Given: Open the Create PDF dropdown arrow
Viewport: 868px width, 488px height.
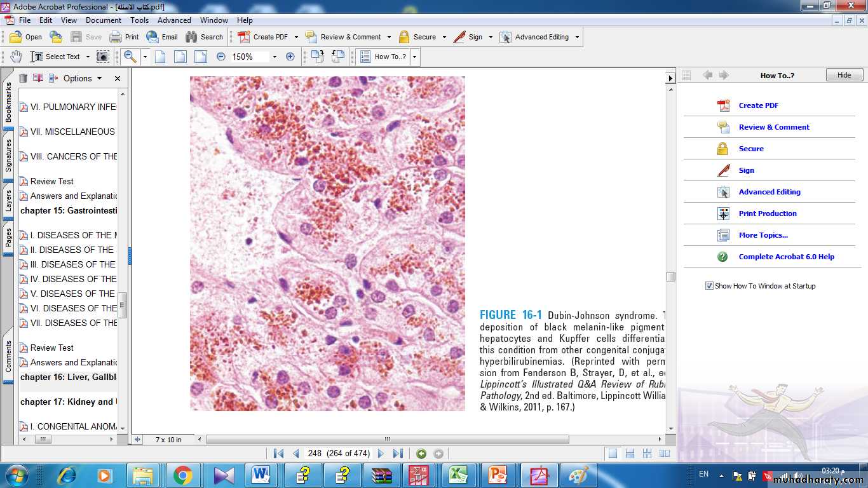Looking at the screenshot, I should [296, 37].
